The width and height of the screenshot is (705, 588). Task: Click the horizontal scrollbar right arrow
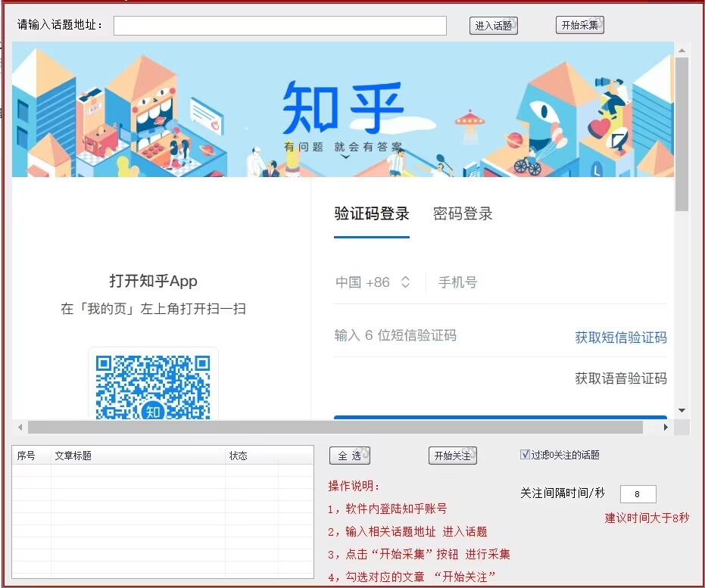(x=666, y=427)
